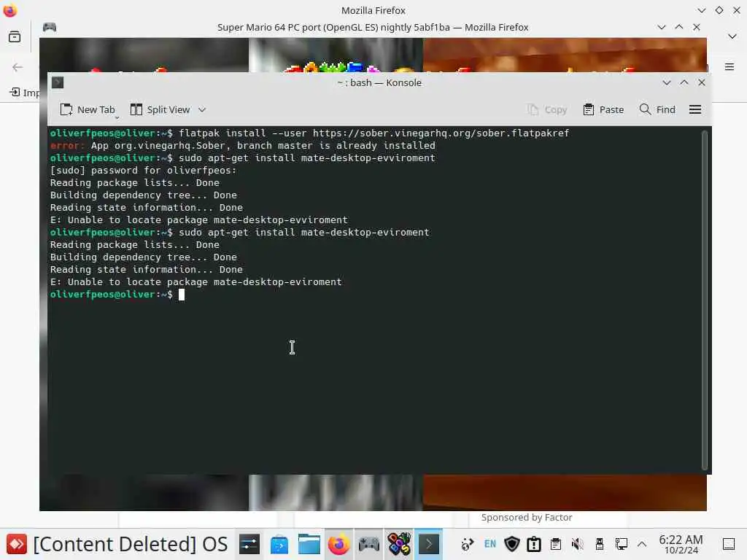Paste clipboard into the terminal

(x=603, y=109)
